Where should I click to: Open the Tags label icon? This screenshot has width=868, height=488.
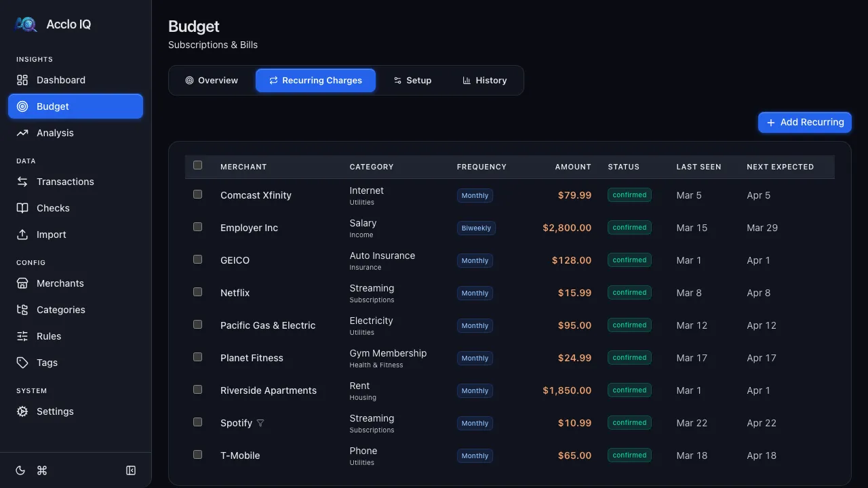coord(22,363)
